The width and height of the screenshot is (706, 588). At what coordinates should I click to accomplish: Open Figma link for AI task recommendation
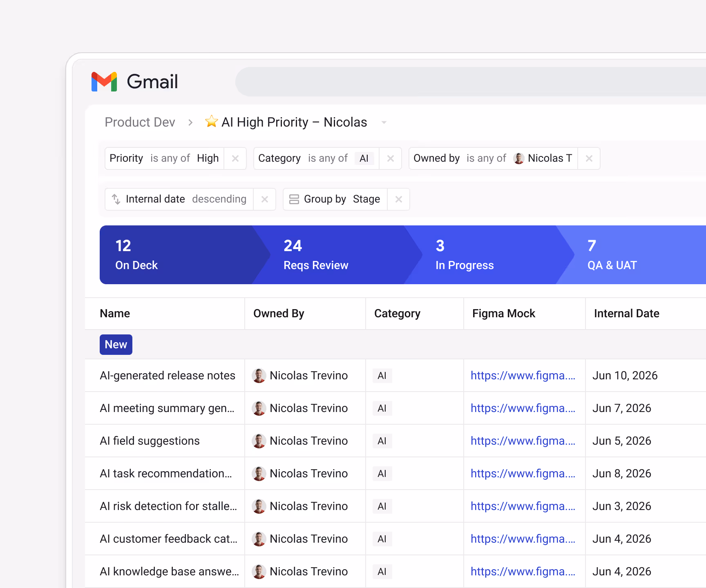tap(523, 474)
